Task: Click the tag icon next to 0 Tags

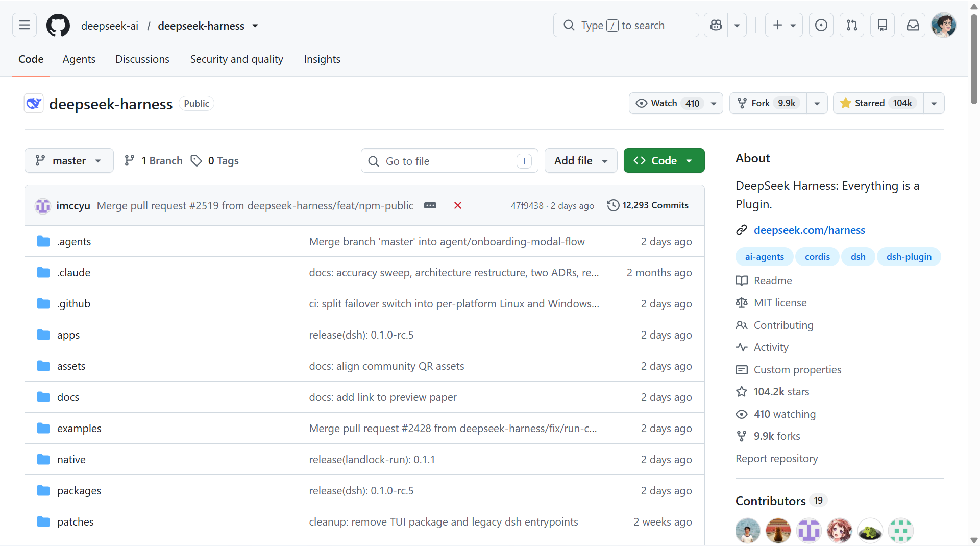Action: coord(196,161)
